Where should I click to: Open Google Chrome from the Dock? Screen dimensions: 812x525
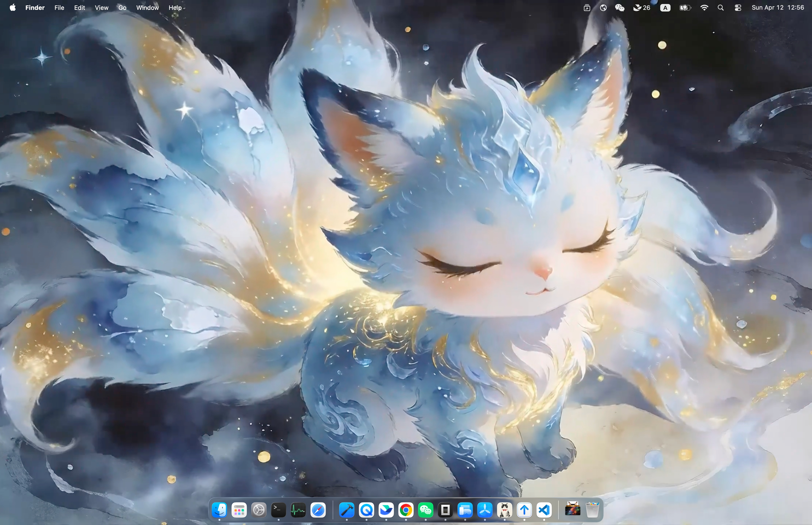click(406, 510)
